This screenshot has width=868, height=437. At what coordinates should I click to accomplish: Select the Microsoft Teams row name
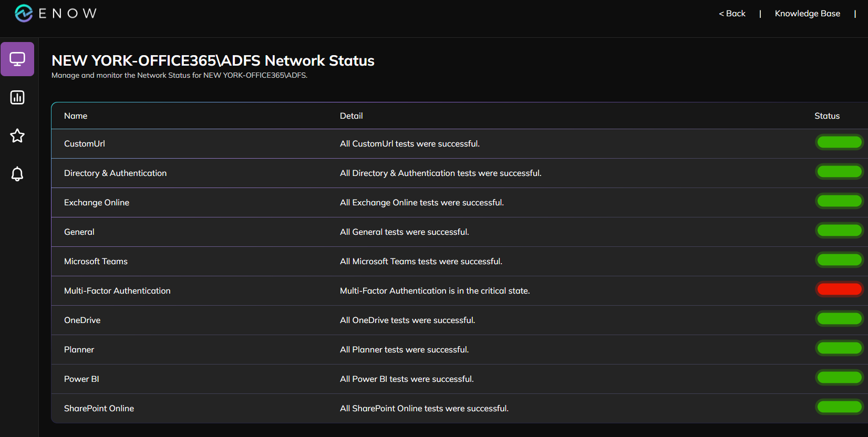click(x=96, y=261)
